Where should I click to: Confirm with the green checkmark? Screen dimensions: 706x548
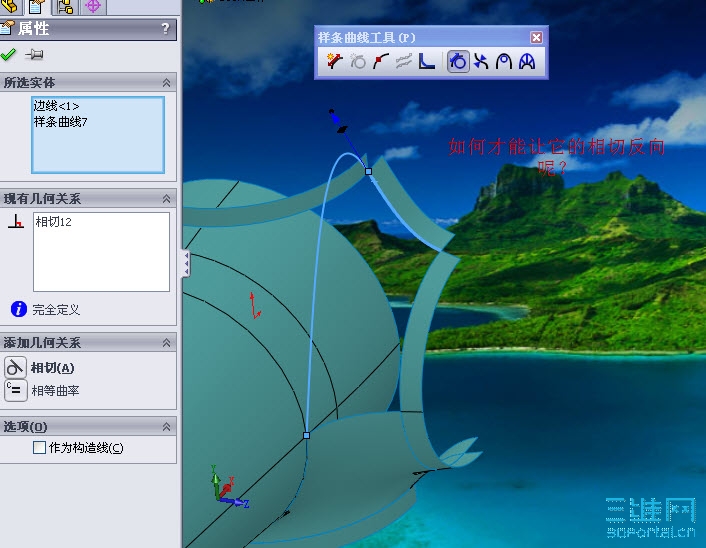(x=8, y=54)
